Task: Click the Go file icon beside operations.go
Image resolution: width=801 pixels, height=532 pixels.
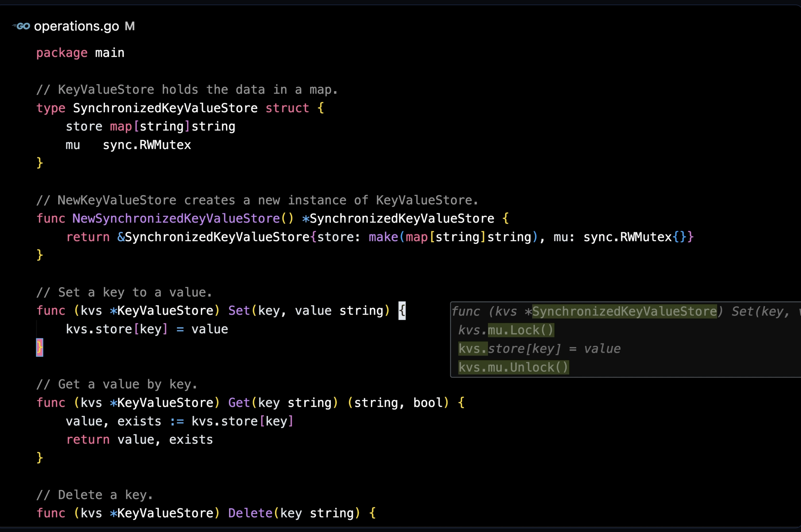Action: tap(21, 26)
